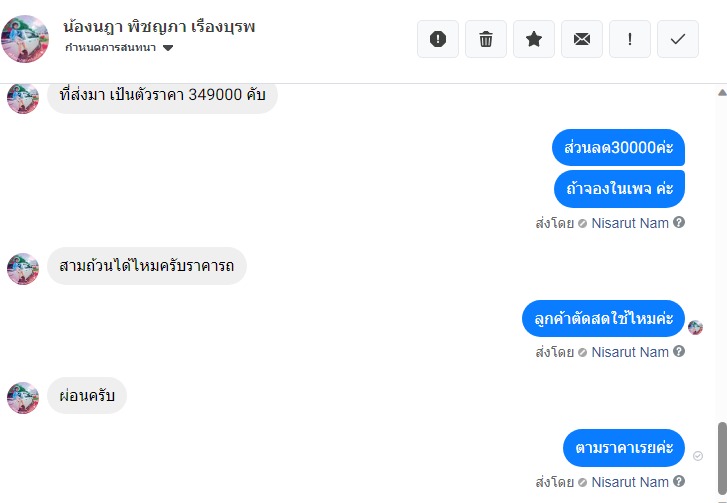The width and height of the screenshot is (727, 503).
Task: Delete conversation with trash icon
Action: [x=485, y=39]
